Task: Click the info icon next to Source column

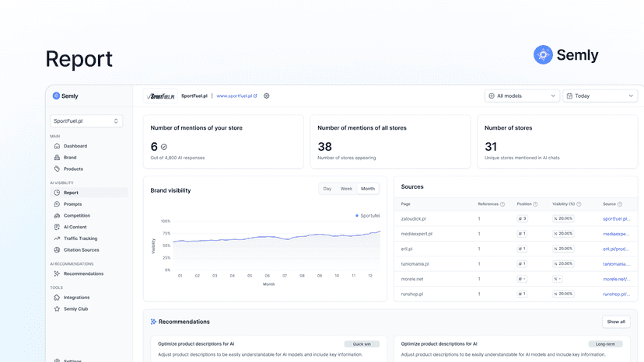Action: coord(620,204)
